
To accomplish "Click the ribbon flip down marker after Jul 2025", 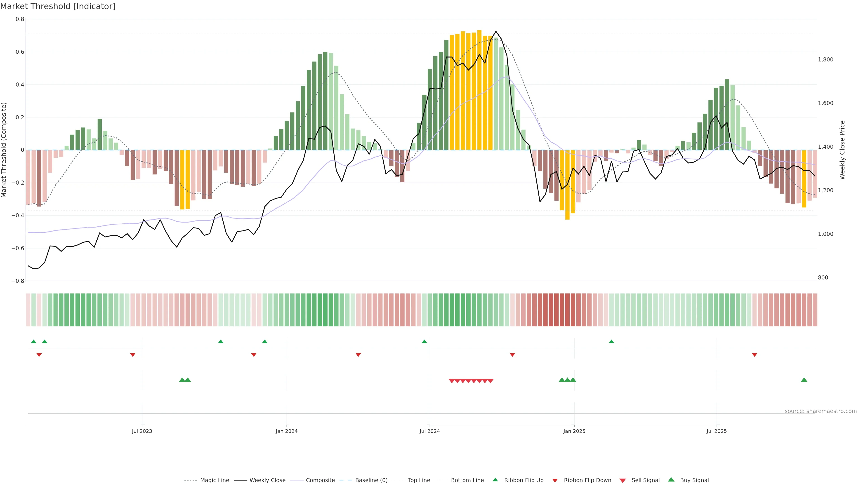I will [755, 355].
